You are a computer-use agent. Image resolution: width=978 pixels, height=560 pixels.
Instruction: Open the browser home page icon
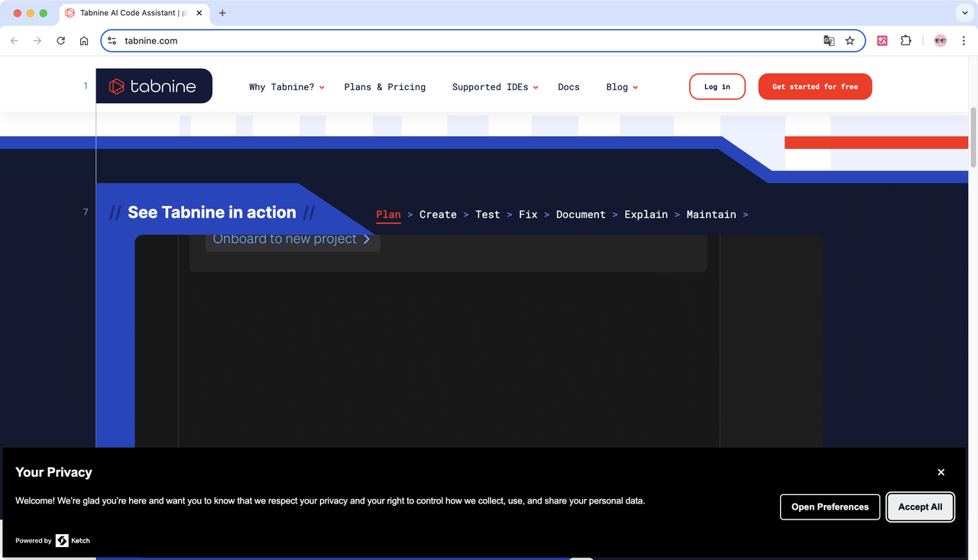(84, 40)
